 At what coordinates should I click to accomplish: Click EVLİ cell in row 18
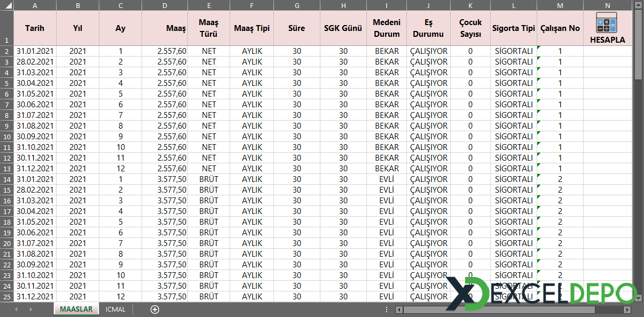coord(387,222)
